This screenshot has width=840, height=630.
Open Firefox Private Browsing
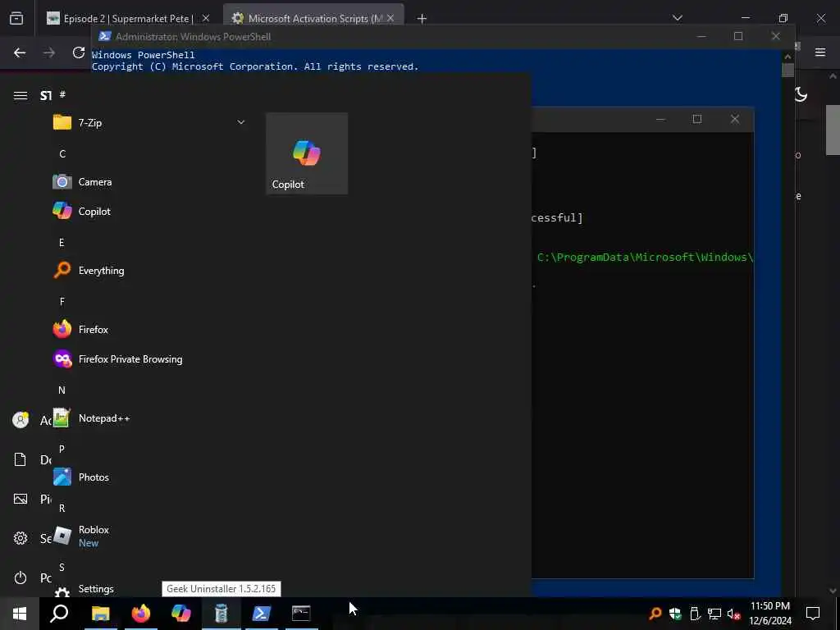coord(148,359)
